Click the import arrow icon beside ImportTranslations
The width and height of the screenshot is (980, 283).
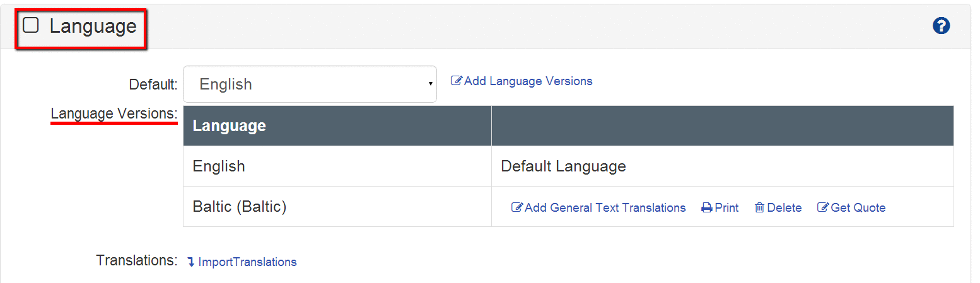coord(191,262)
